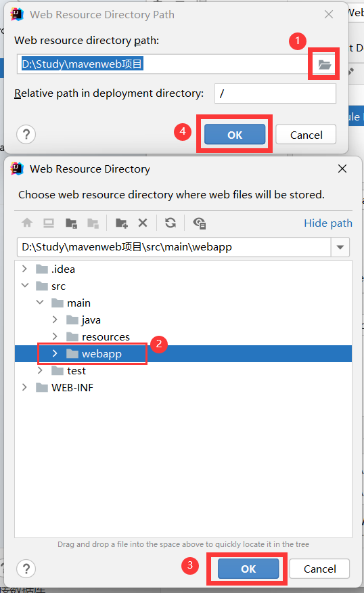Open help in the Web Resource Directory Path dialog

(x=26, y=134)
